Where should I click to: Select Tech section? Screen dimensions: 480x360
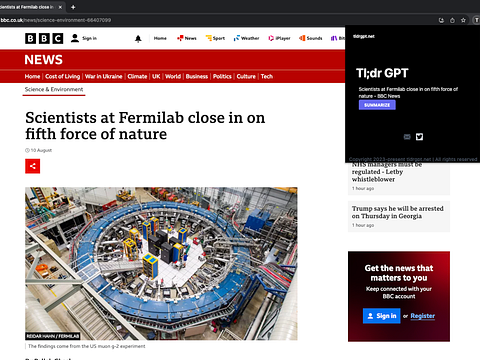[x=267, y=76]
